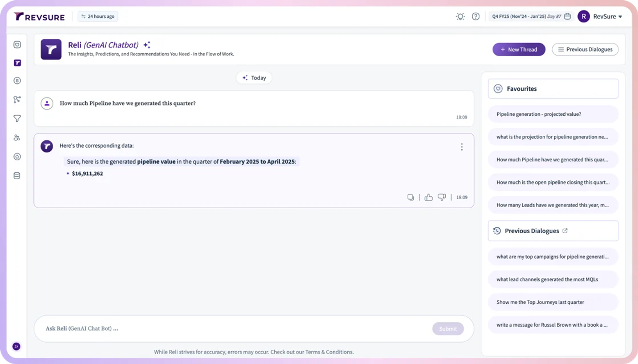This screenshot has width=638, height=364.
Task: Open the database sidebar icon
Action: (x=17, y=175)
